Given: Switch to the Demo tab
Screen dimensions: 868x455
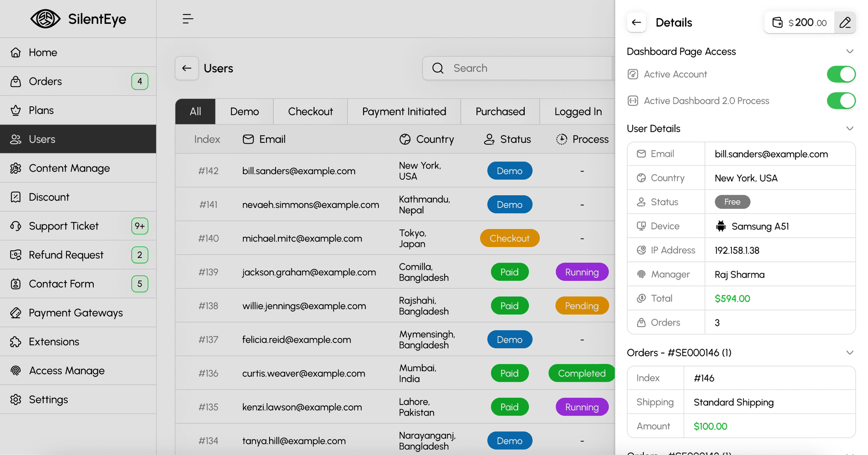Looking at the screenshot, I should [245, 111].
